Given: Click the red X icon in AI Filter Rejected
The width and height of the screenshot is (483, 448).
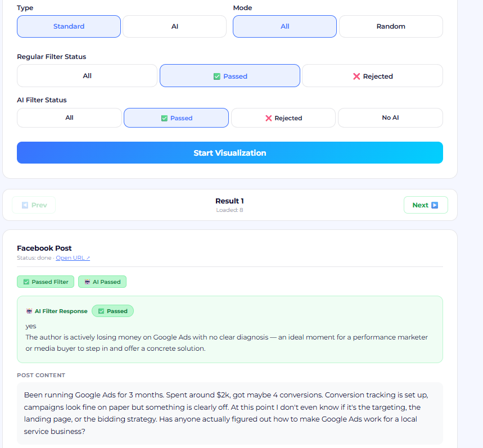Looking at the screenshot, I should pyautogui.click(x=269, y=118).
